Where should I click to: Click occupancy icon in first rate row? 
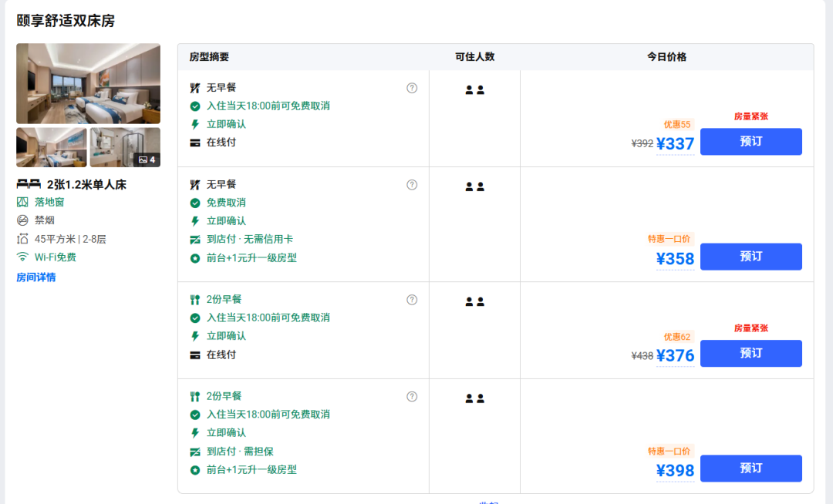click(474, 90)
